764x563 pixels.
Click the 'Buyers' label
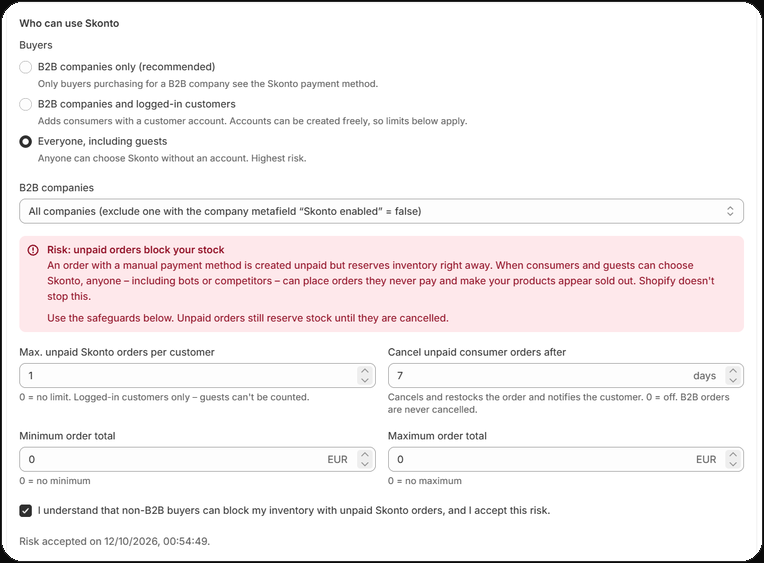tap(36, 45)
